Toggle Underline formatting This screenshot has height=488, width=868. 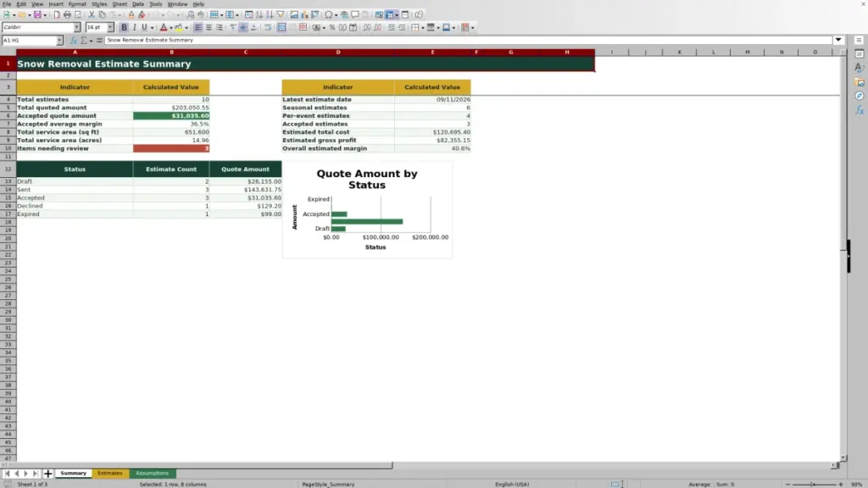click(x=144, y=27)
